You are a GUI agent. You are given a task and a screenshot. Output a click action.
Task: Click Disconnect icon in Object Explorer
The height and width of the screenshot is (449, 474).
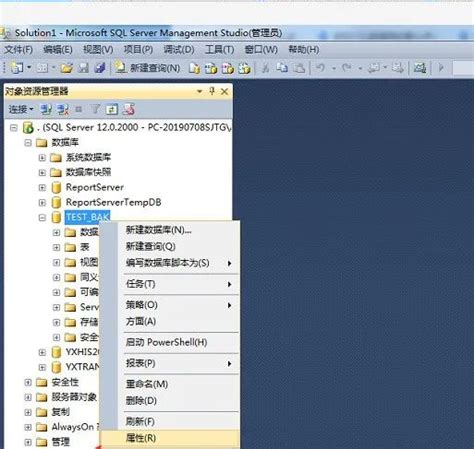(63, 109)
